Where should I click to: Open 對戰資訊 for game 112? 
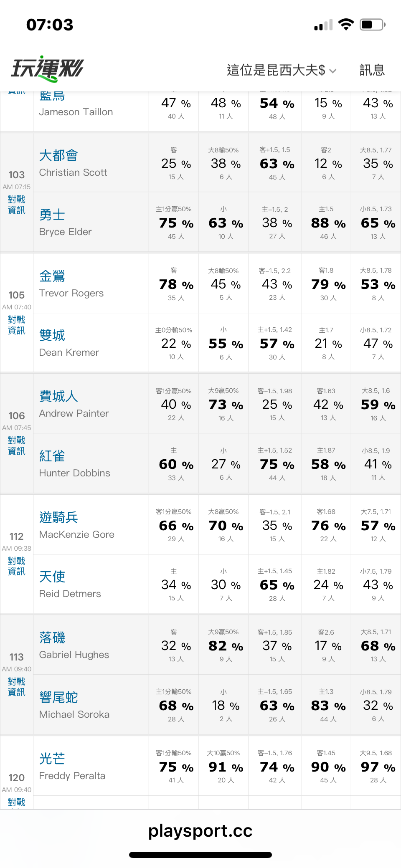(17, 566)
